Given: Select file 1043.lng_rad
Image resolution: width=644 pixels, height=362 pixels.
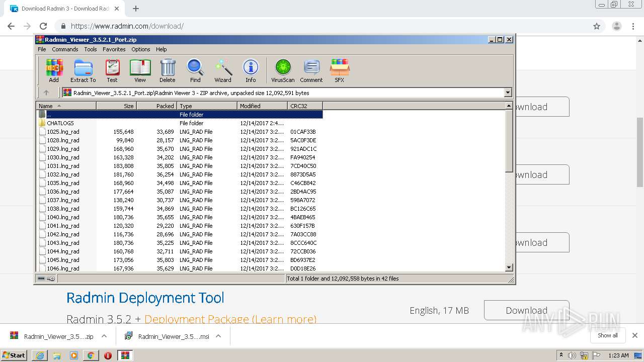Looking at the screenshot, I should [179, 243].
